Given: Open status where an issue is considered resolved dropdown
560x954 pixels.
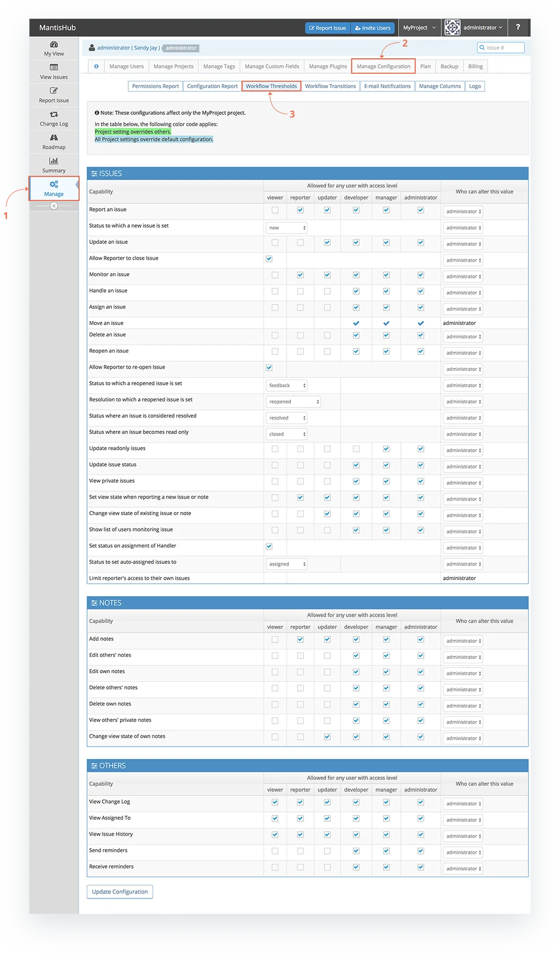Looking at the screenshot, I should click(x=286, y=418).
